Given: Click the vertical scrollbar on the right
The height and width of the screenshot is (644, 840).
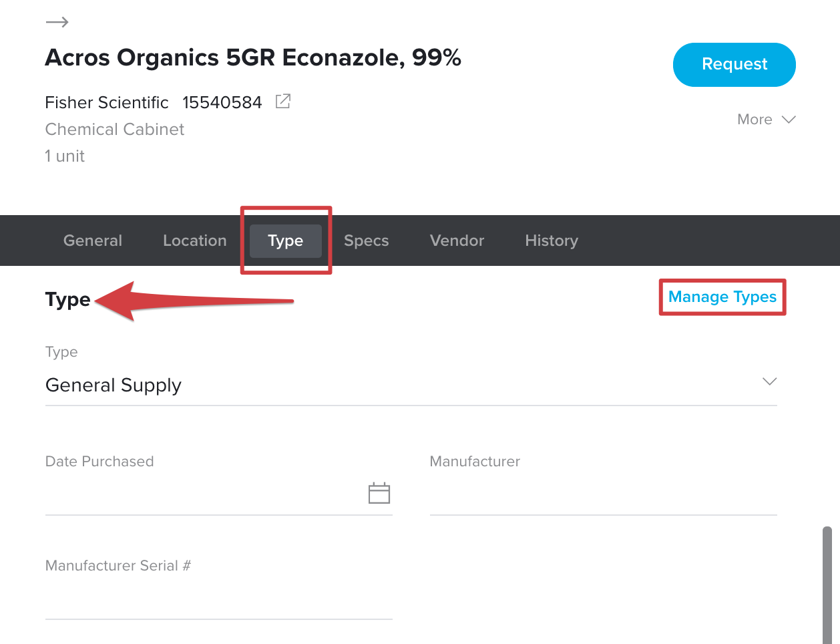Looking at the screenshot, I should click(x=827, y=585).
